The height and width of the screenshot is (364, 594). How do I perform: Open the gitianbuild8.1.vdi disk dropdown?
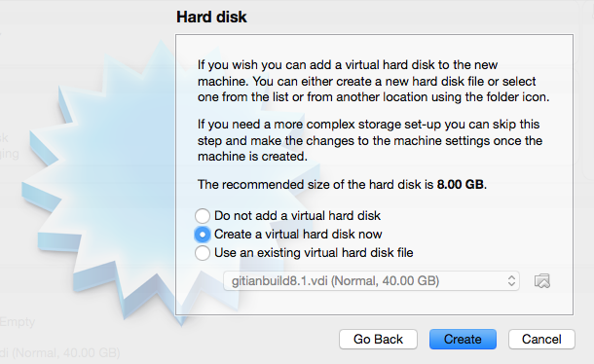pyautogui.click(x=371, y=281)
